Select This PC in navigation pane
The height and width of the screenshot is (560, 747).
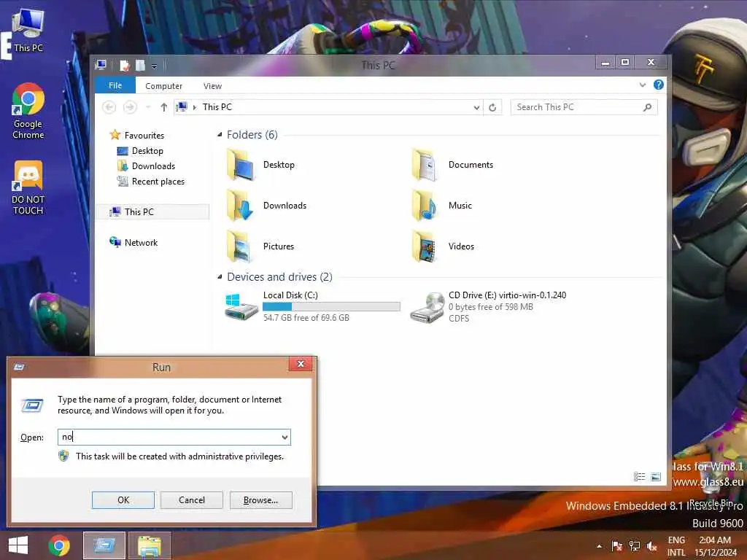tap(152, 212)
